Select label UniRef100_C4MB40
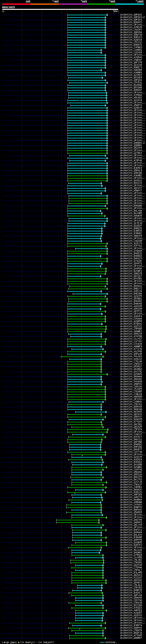Viewport: 146px width, 644px height. click(x=131, y=402)
